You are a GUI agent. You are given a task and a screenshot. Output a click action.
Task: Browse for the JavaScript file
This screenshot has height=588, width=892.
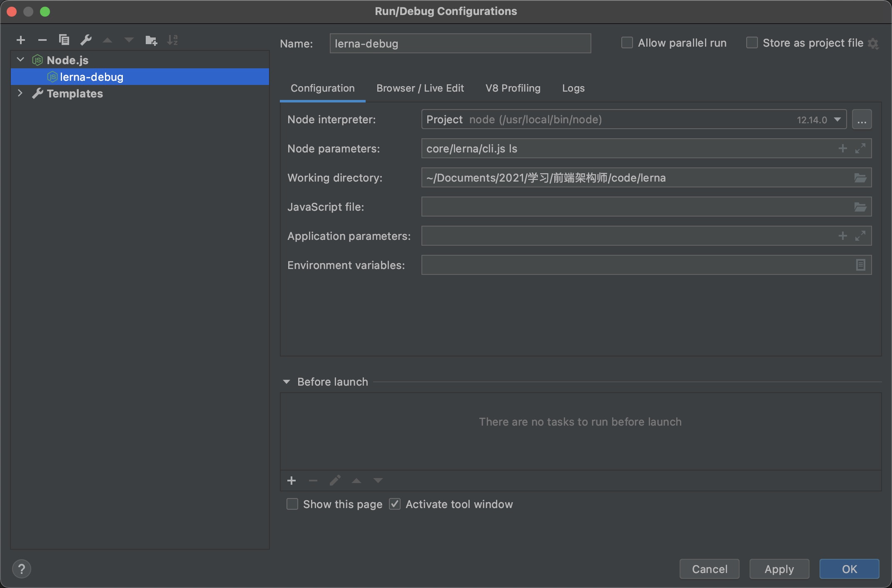pyautogui.click(x=860, y=207)
